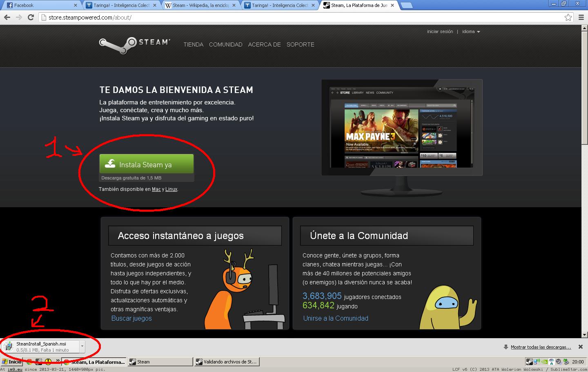This screenshot has height=372, width=588.
Task: Launch Steam from quick launch icon
Action: point(39,362)
